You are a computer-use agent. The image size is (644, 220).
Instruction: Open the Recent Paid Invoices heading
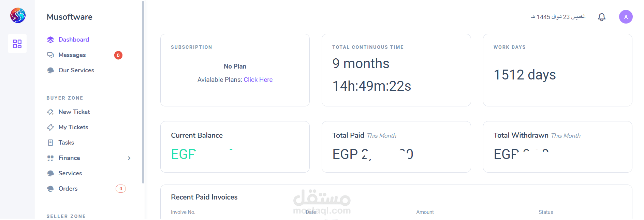point(204,197)
